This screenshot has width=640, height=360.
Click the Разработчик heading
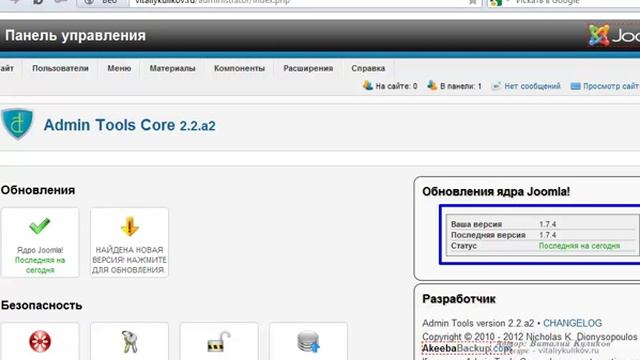[x=459, y=299]
